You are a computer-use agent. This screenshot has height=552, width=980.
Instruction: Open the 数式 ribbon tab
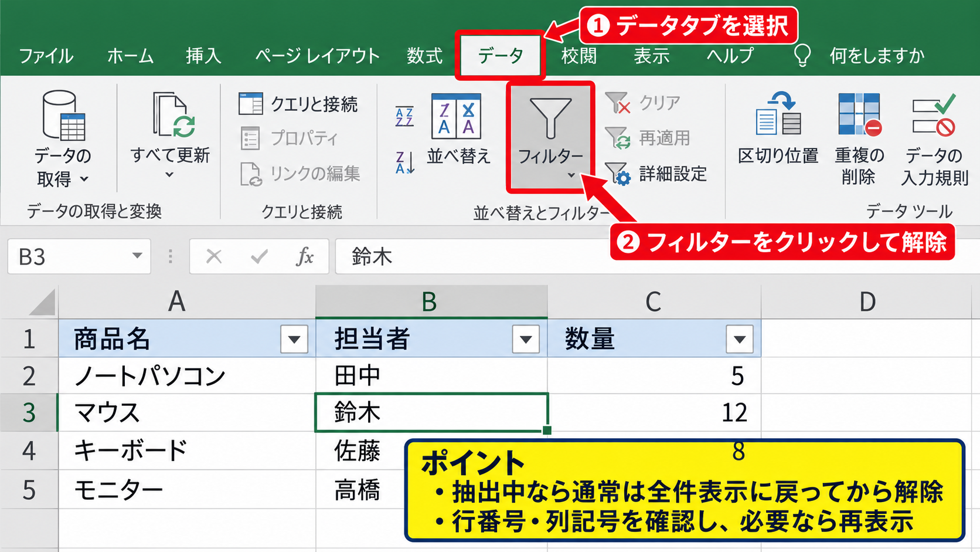[425, 56]
